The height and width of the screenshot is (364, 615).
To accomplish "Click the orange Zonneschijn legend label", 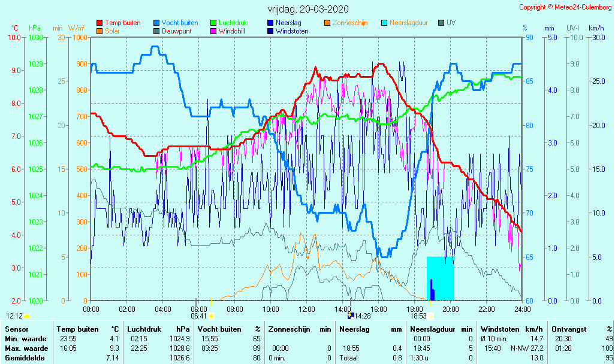I will (x=351, y=23).
